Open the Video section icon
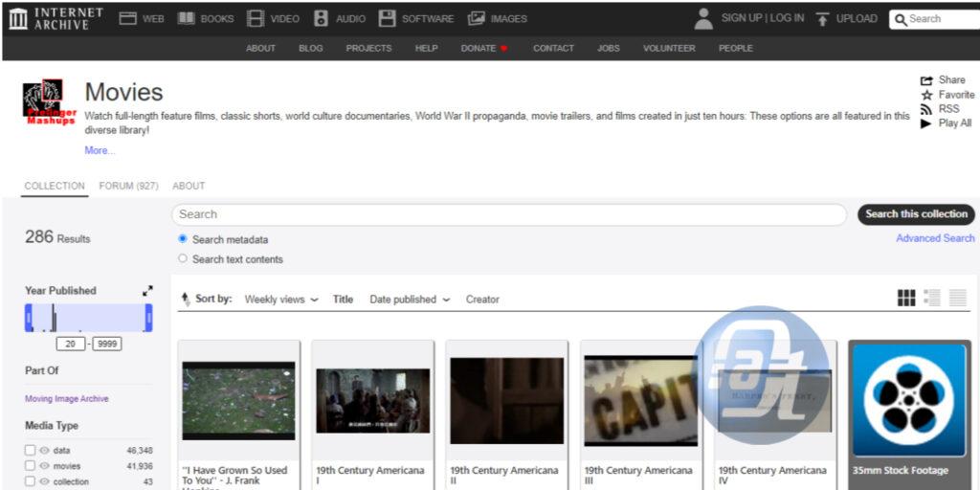This screenshot has width=980, height=490. click(x=255, y=19)
